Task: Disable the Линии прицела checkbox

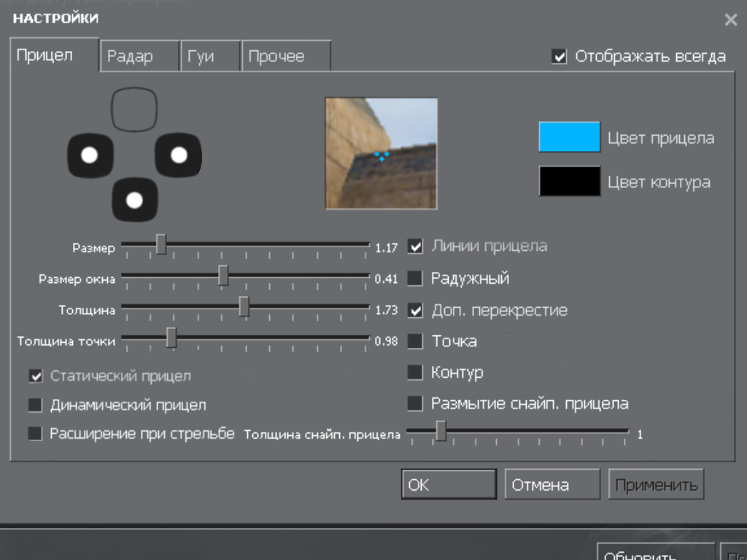Action: tap(415, 246)
